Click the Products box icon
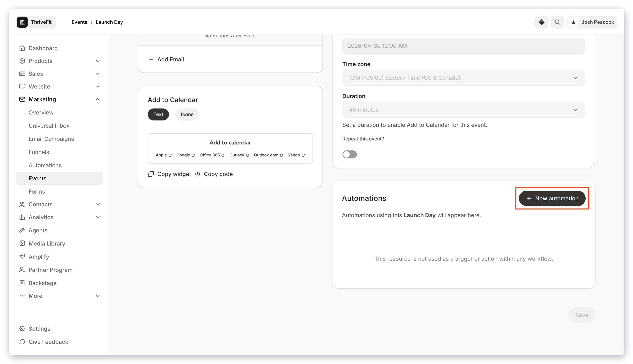 coord(22,61)
